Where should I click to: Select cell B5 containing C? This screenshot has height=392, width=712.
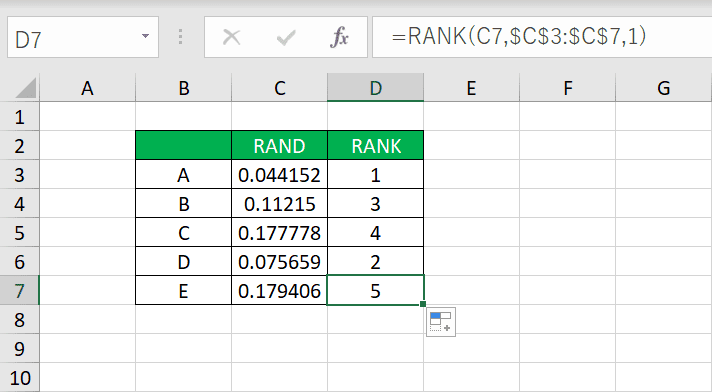pyautogui.click(x=183, y=233)
